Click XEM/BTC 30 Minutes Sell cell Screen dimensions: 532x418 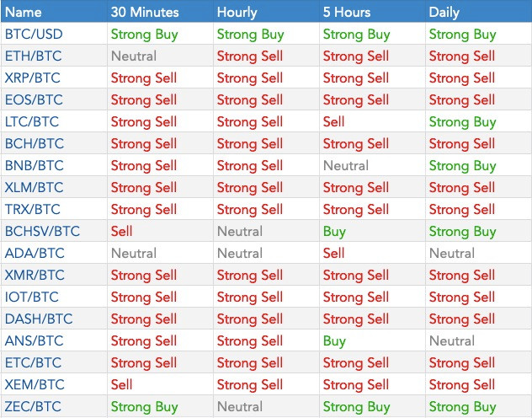coord(122,385)
